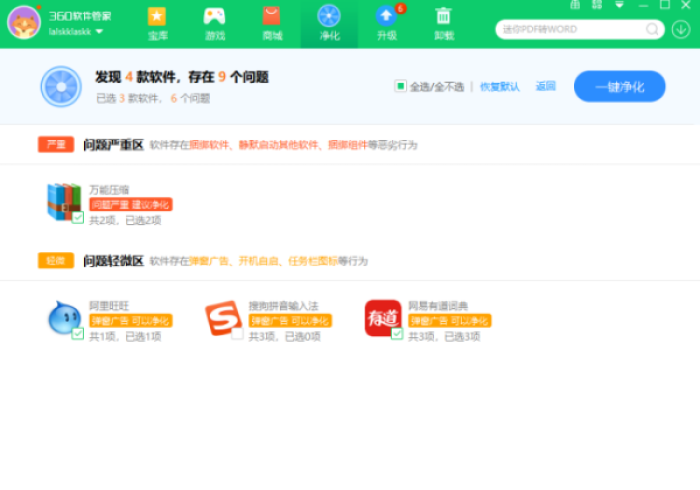Click 网易有道词典 弹窗广告 可以净化 label
The width and height of the screenshot is (700, 490).
tap(450, 321)
